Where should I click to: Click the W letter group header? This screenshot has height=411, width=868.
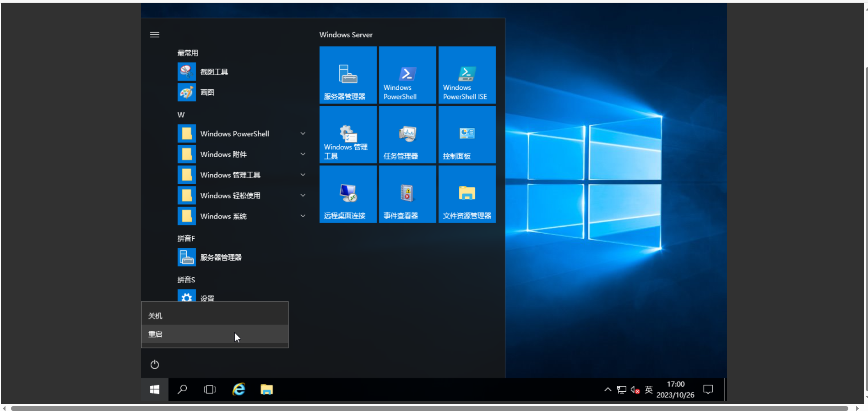coord(181,115)
